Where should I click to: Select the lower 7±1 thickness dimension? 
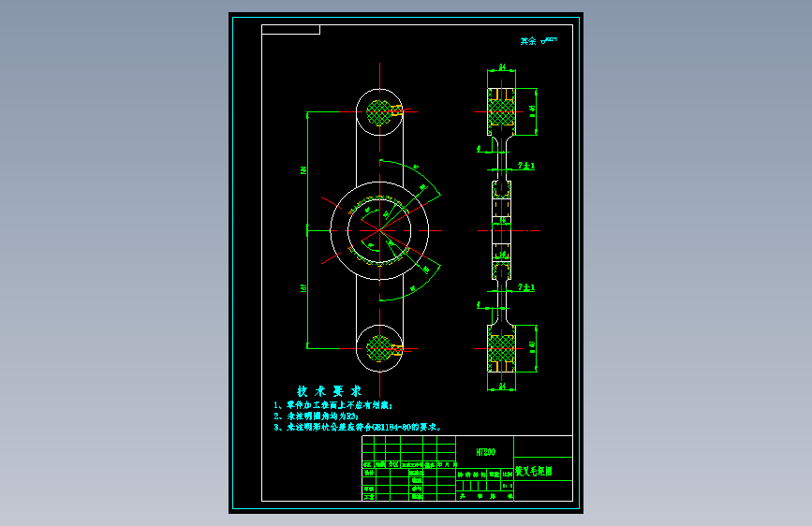(x=526, y=286)
